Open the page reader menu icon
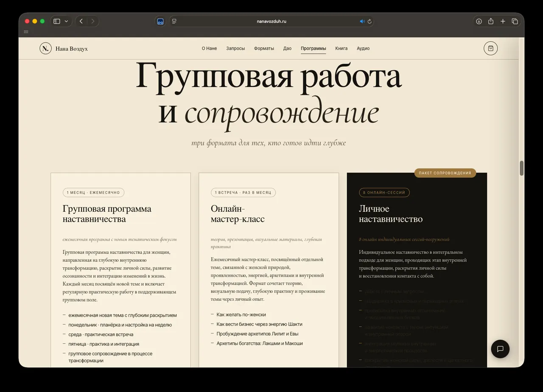The image size is (543, 392). (x=174, y=21)
